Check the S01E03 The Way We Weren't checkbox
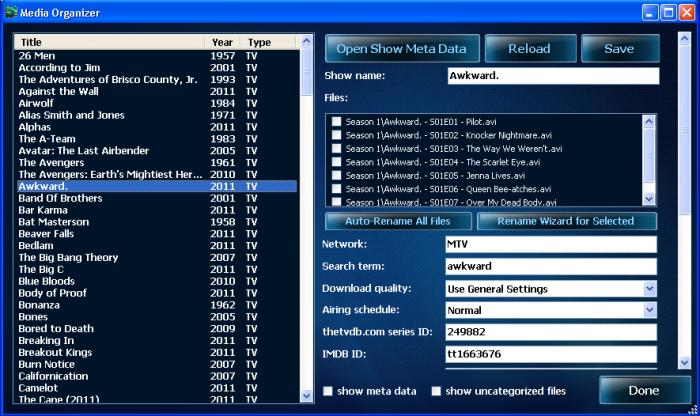This screenshot has width=700, height=416. (x=337, y=148)
